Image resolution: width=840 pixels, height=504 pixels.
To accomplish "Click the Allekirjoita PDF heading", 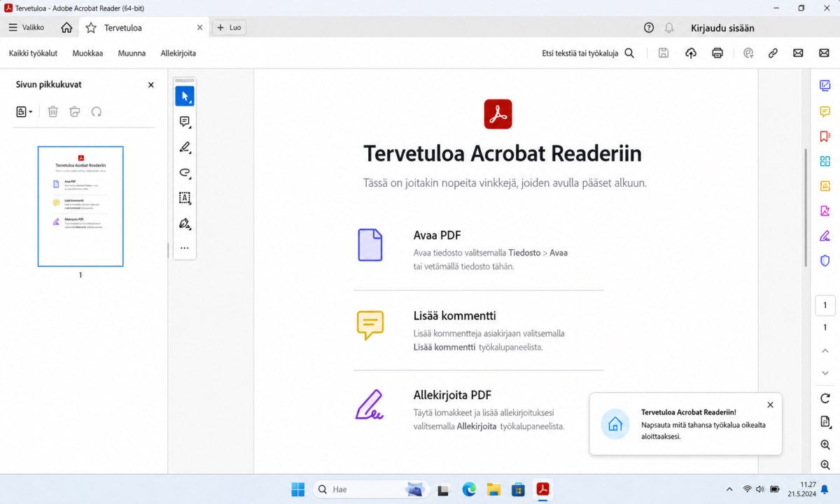I will (x=453, y=395).
